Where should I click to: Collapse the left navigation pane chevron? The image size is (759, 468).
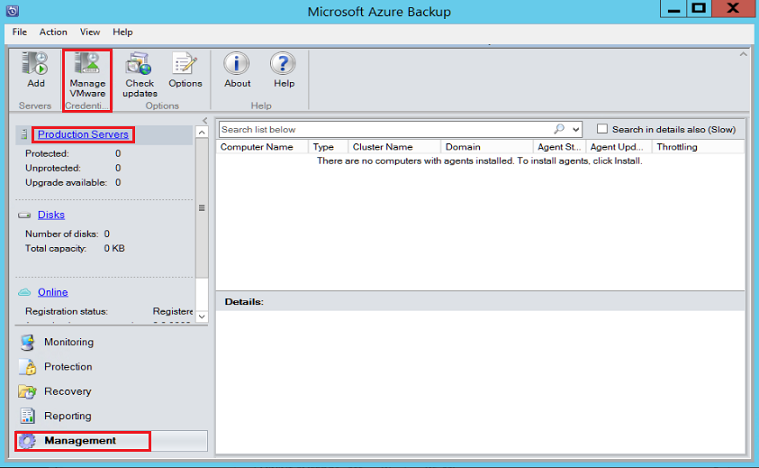click(x=205, y=121)
